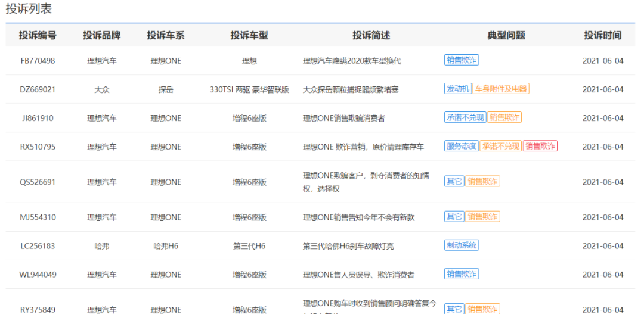Click the 发动机 tag in the DZ669021 row
Screen dimensions: 644x314
click(x=458, y=89)
